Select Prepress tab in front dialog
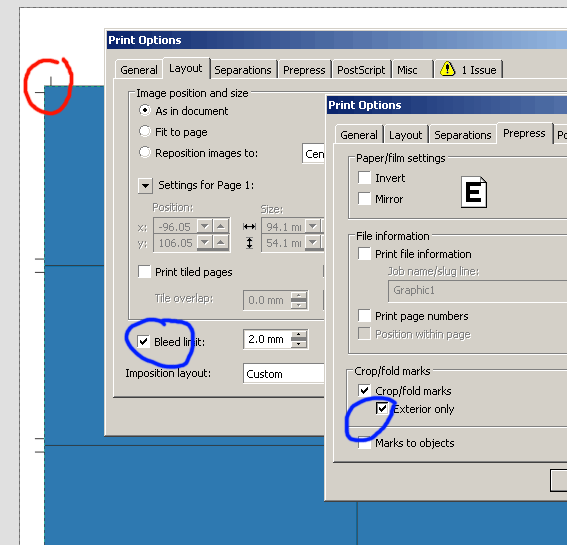 pos(524,133)
